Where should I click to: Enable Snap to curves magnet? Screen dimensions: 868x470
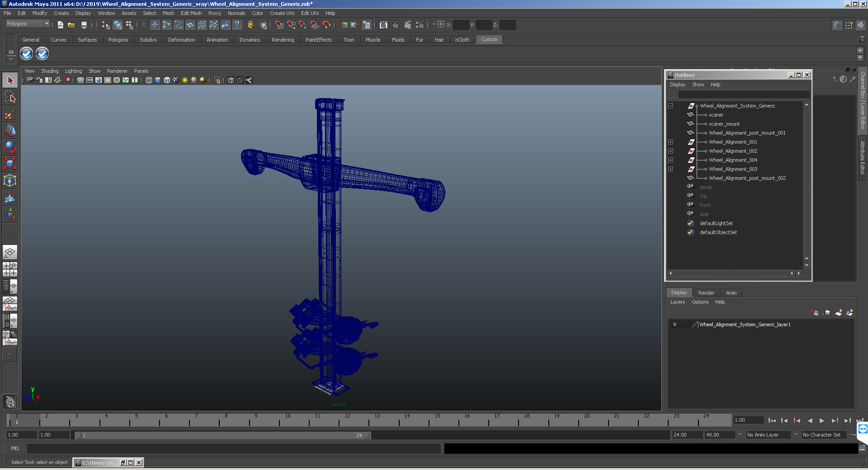[291, 25]
